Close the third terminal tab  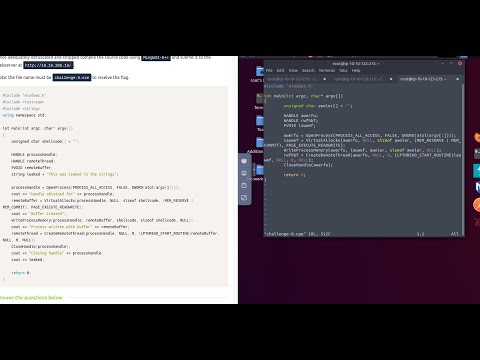coord(457,79)
